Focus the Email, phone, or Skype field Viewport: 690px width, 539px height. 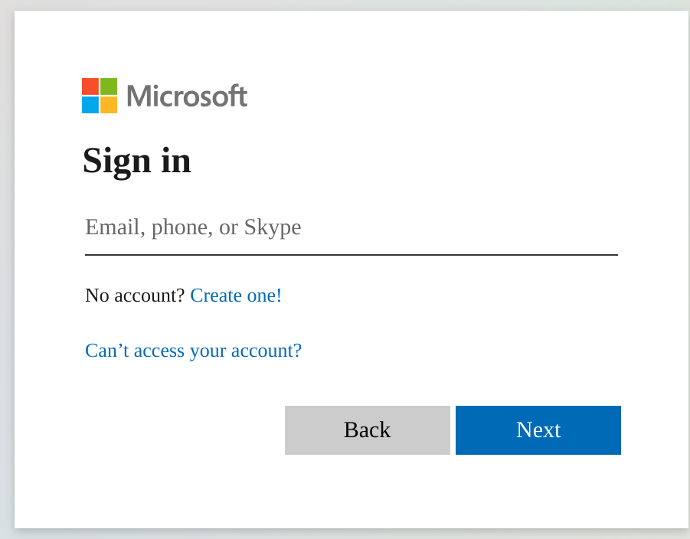350,228
